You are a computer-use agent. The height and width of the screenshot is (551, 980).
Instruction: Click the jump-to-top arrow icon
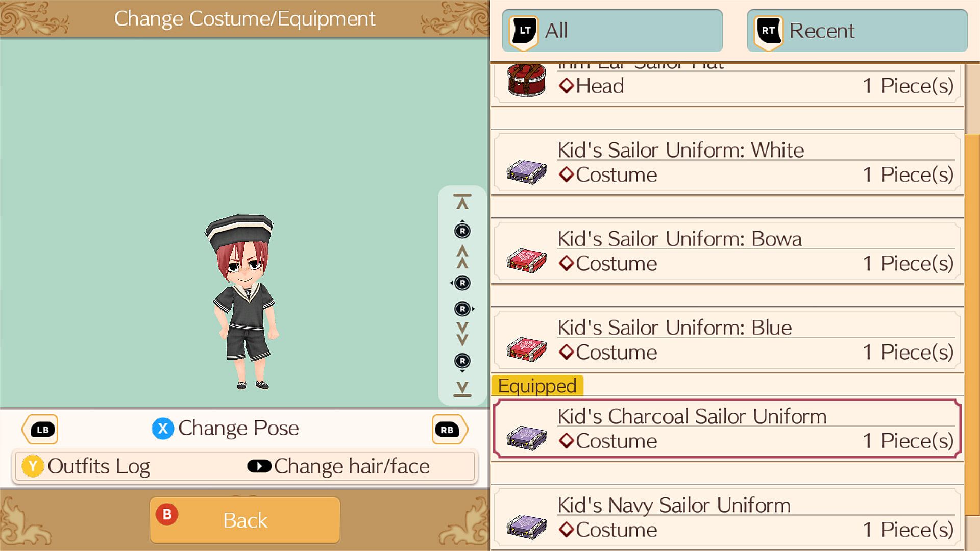point(462,202)
